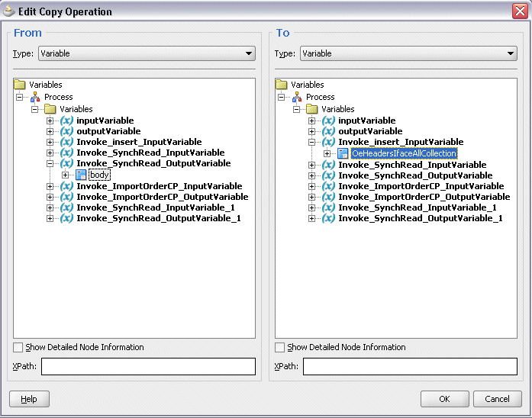Select Invoke_SynchRead_OutputVariable_1 label in From tree
This screenshot has width=532, height=418.
pyautogui.click(x=159, y=218)
